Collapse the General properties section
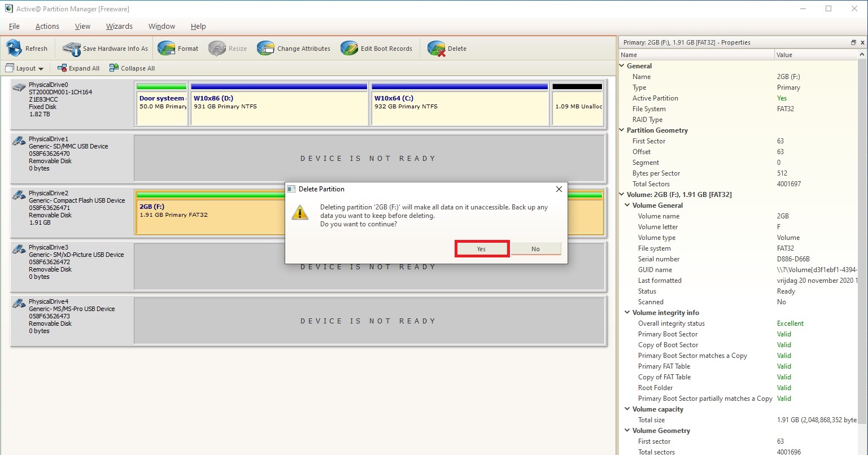Screen dimensions: 868x455 [x=622, y=66]
